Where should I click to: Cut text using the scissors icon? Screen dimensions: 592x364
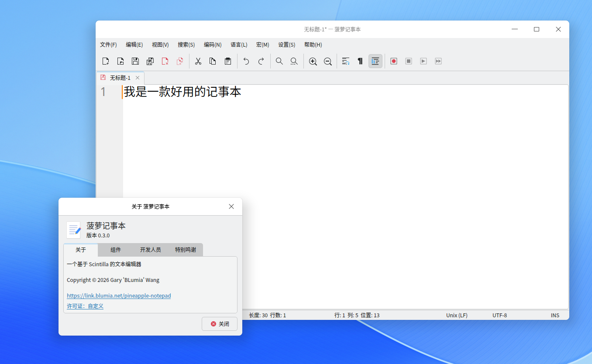[198, 61]
